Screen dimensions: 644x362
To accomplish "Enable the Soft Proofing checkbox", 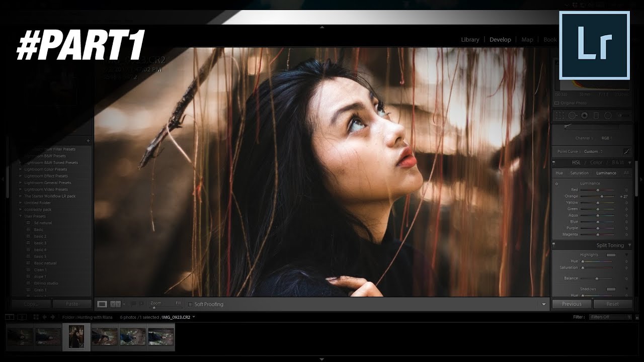I will coord(190,304).
